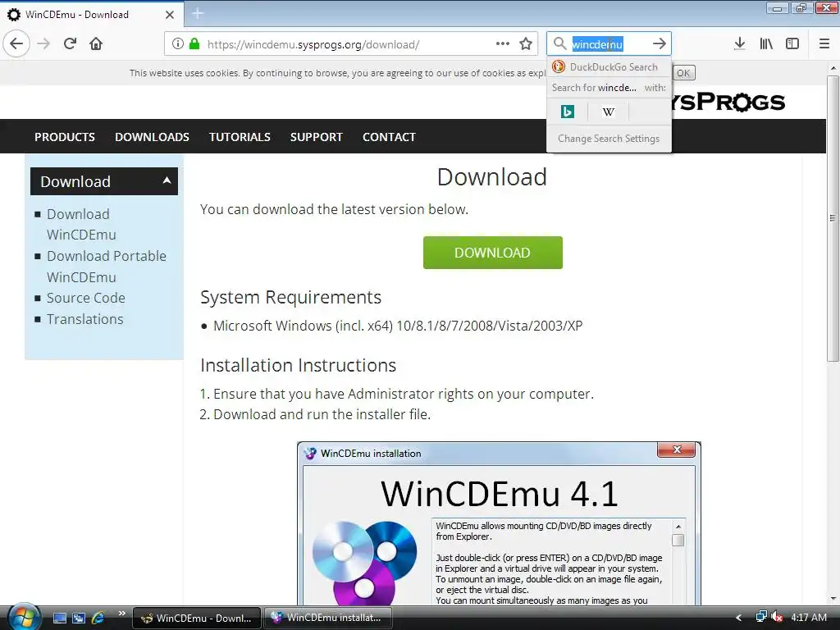Click the green DOWNLOAD button
The image size is (840, 630).
[493, 253]
